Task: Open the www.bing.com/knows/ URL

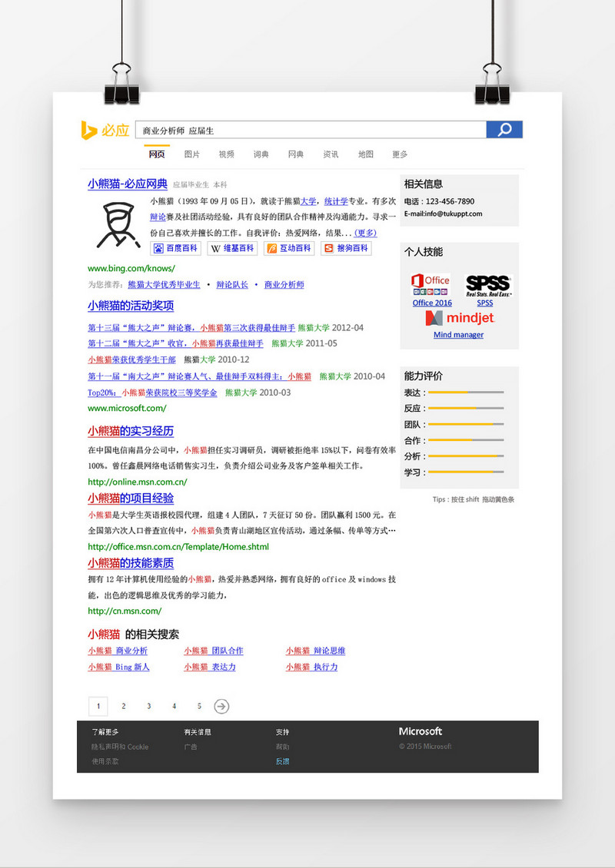Action: tap(131, 269)
